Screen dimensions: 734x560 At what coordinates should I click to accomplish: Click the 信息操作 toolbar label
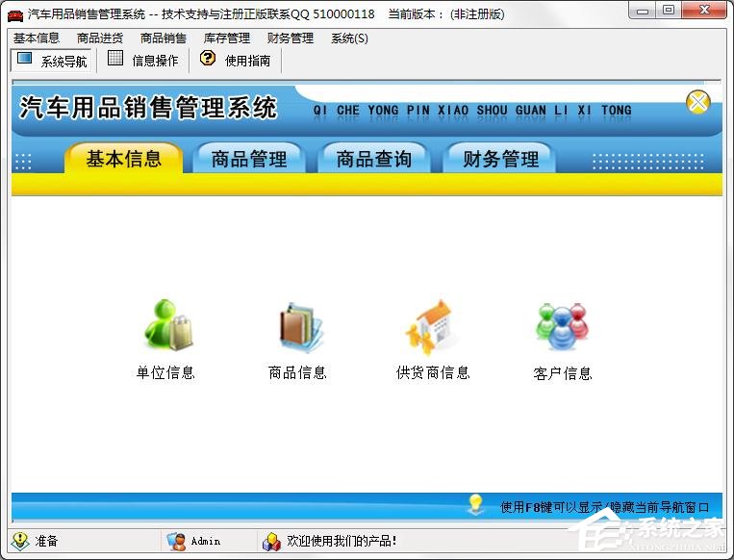[x=156, y=61]
